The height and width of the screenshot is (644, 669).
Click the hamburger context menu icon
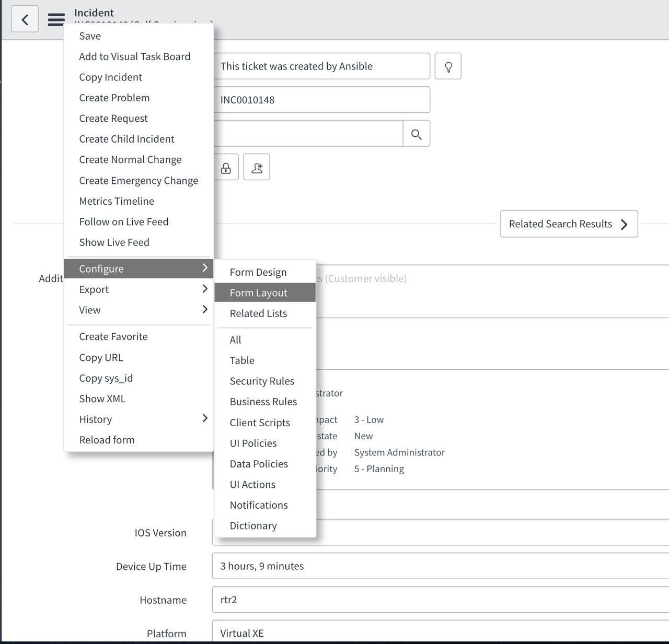pos(56,19)
